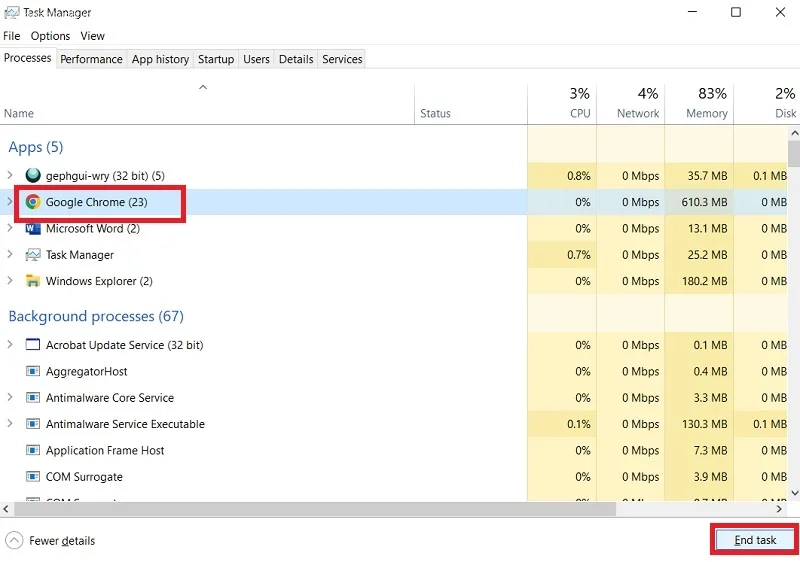
Task: Click the vertical scrollbar down arrow
Action: click(794, 493)
